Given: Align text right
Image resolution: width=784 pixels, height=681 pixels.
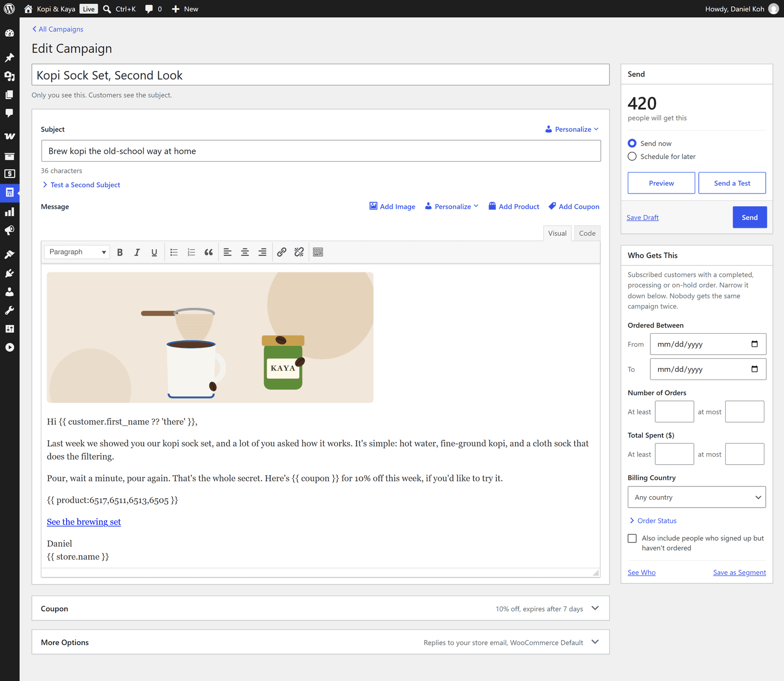Looking at the screenshot, I should tap(262, 252).
